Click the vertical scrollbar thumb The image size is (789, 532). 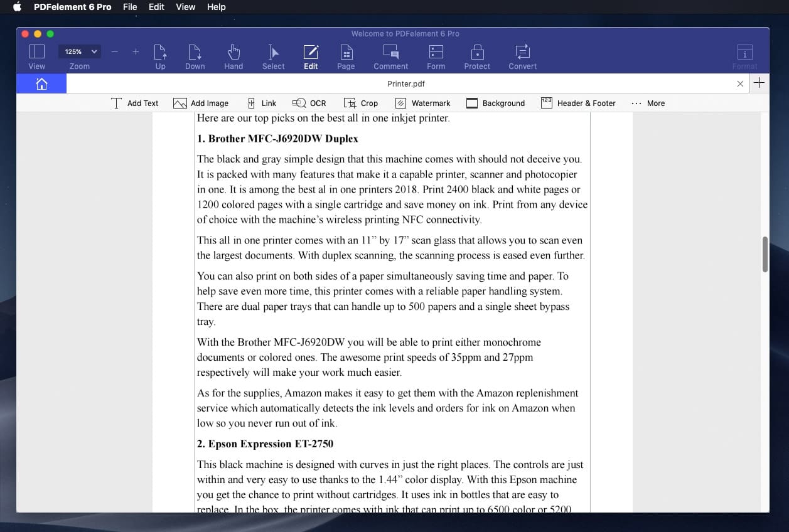(x=765, y=254)
